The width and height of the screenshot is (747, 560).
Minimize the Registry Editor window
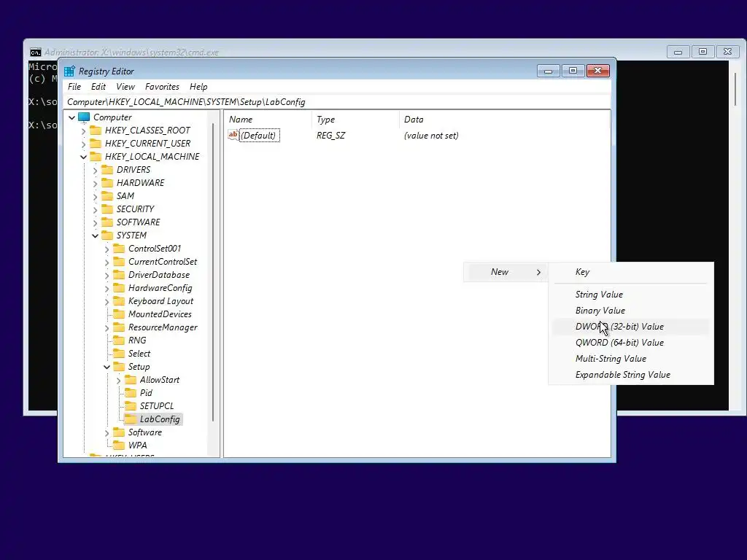pyautogui.click(x=549, y=71)
